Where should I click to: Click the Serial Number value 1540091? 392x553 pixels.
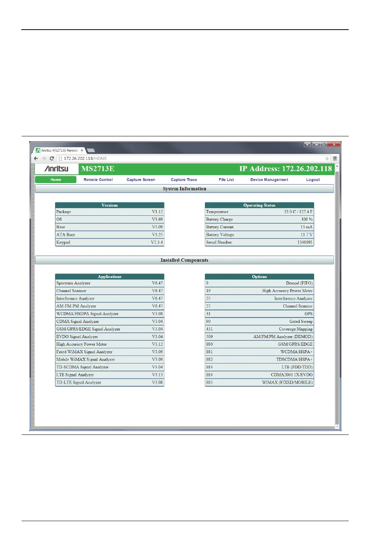coord(305,242)
